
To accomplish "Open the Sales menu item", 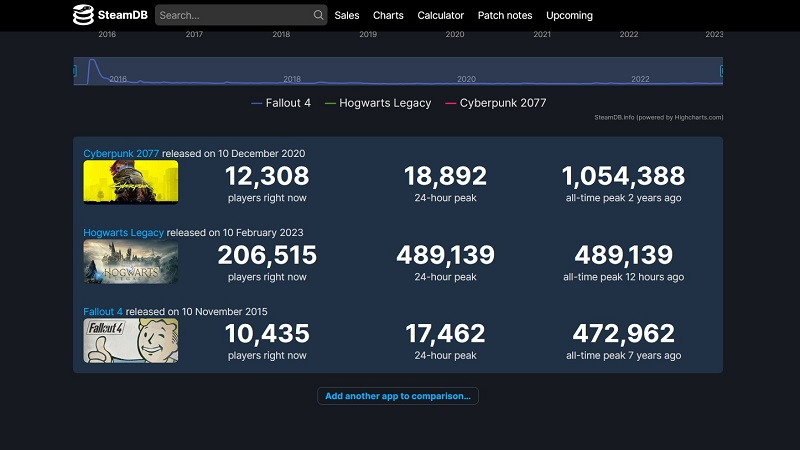I will coord(347,15).
